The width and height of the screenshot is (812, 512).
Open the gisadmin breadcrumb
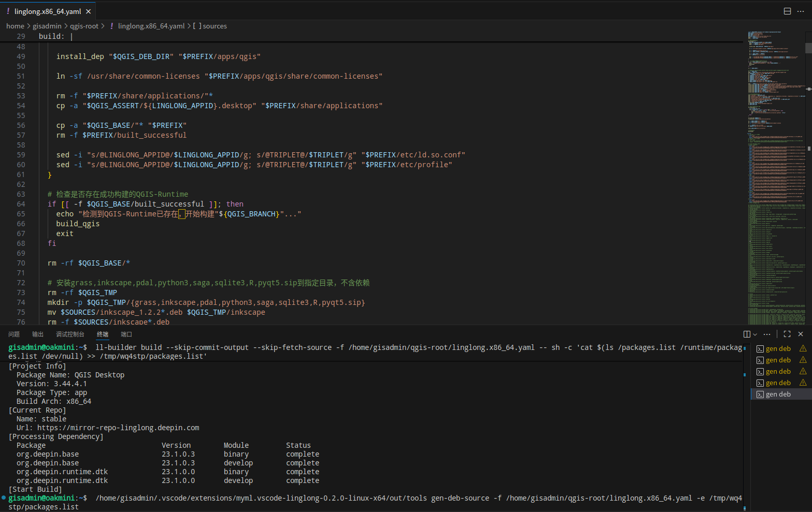(x=47, y=26)
